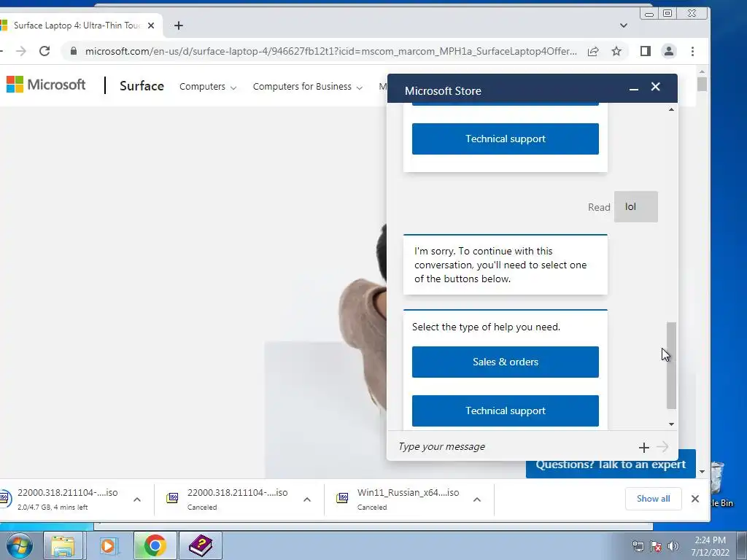Open the Action Center flag icon
Viewport: 747px width, 560px height.
[656, 546]
